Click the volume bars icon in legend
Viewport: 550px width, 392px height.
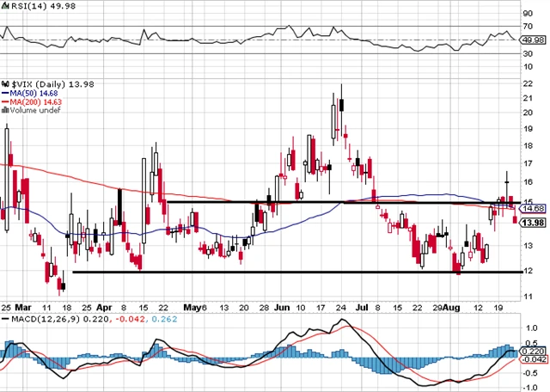(5, 109)
